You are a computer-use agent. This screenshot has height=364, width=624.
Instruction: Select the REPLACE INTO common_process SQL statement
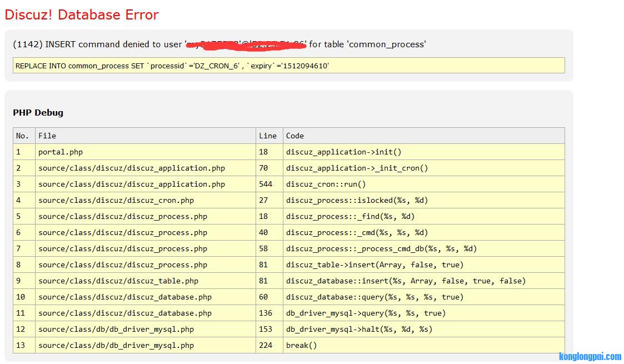[288, 66]
